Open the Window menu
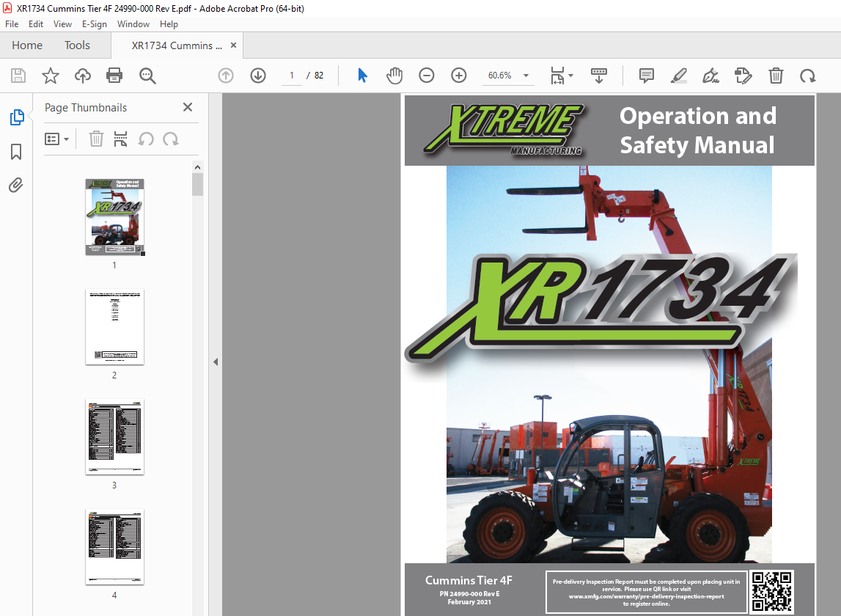This screenshot has width=841, height=616. pyautogui.click(x=133, y=24)
